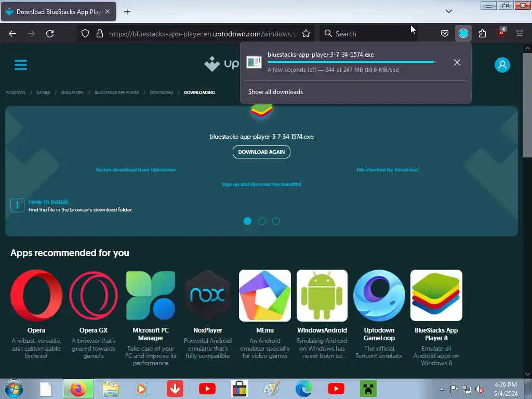The height and width of the screenshot is (399, 532).
Task: Click the BlueStacks App Player breadcrumb
Action: [117, 92]
